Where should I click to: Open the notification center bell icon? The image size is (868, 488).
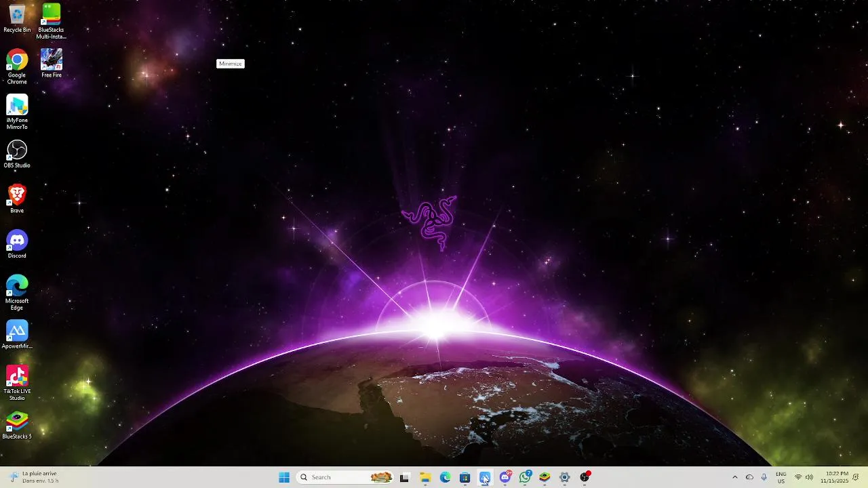[856, 477]
